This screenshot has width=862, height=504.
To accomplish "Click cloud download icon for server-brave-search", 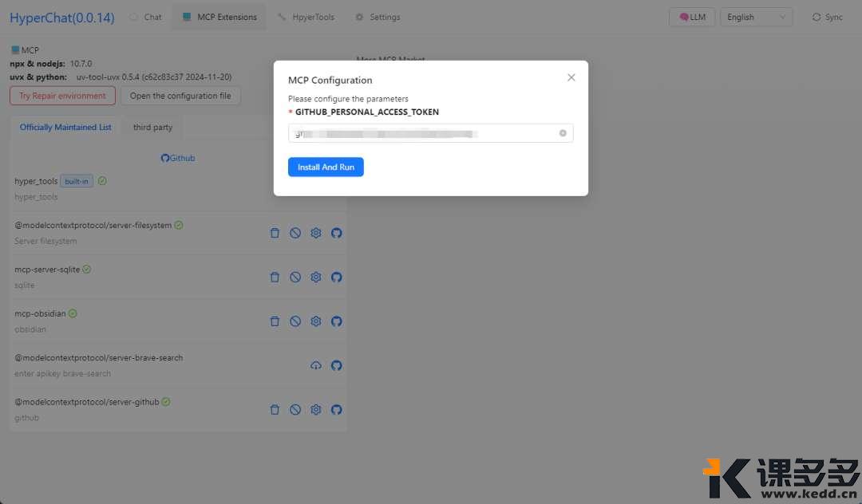I will pyautogui.click(x=315, y=365).
